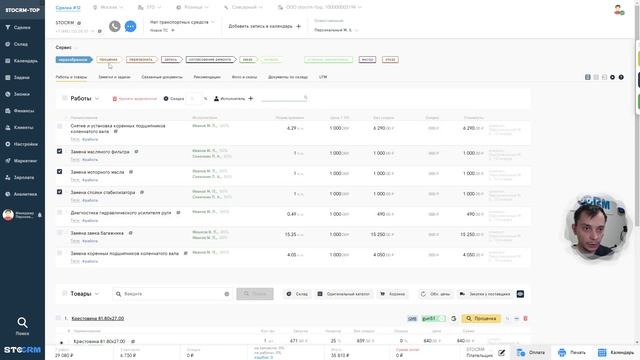Toggle select-all checkbox next to Товары
The image size is (640, 360).
tap(64, 293)
